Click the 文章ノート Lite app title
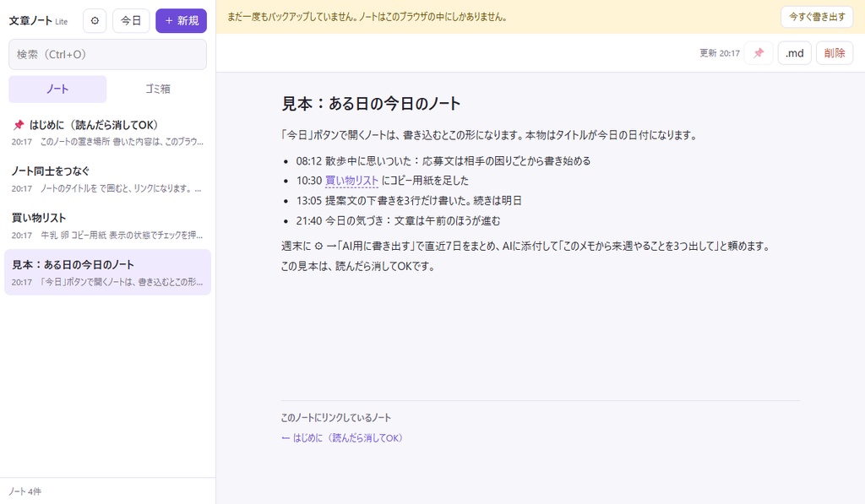Image resolution: width=865 pixels, height=504 pixels. tap(38, 21)
